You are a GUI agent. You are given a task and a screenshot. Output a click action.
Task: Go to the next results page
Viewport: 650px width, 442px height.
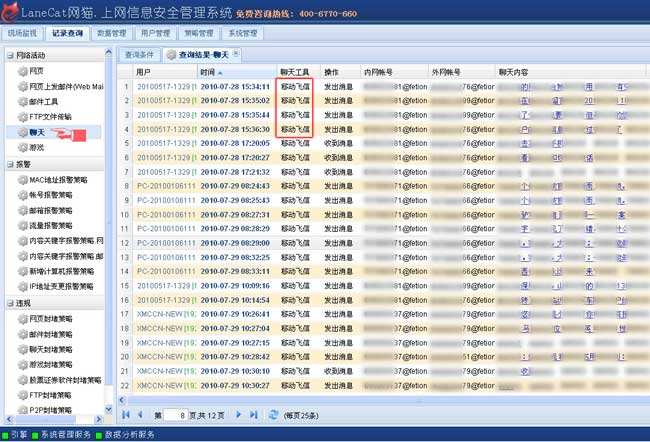tap(238, 415)
